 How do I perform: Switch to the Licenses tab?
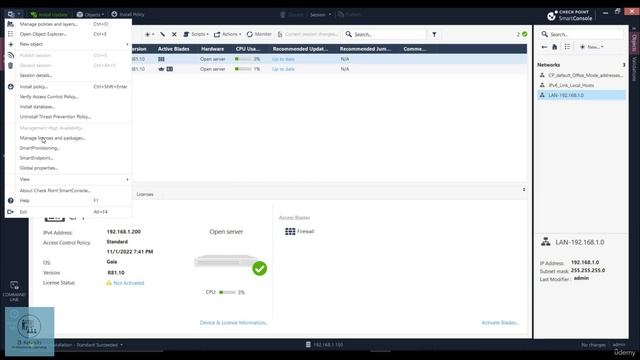tap(145, 194)
